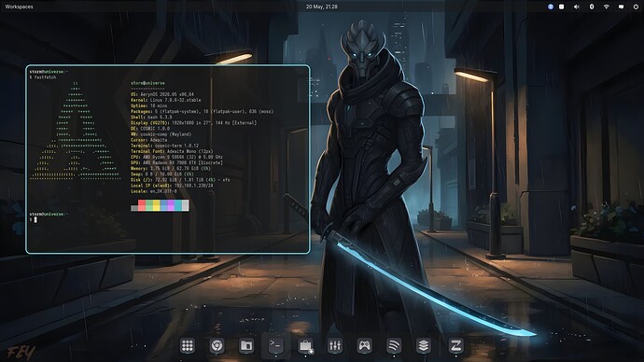Click the 'Cursor: Adwaita' line

pos(148,140)
